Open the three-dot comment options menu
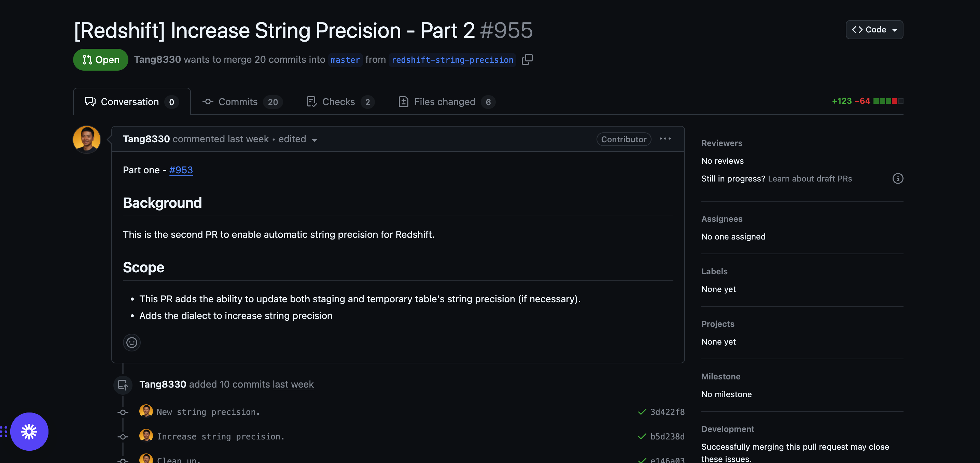 pos(665,139)
